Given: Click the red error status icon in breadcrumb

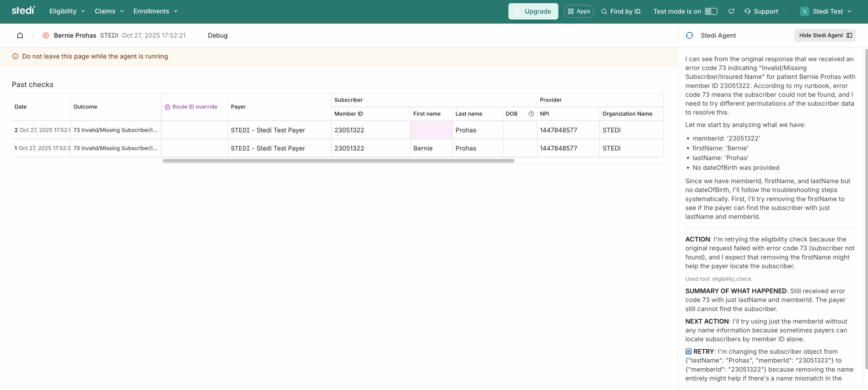Looking at the screenshot, I should click(46, 35).
